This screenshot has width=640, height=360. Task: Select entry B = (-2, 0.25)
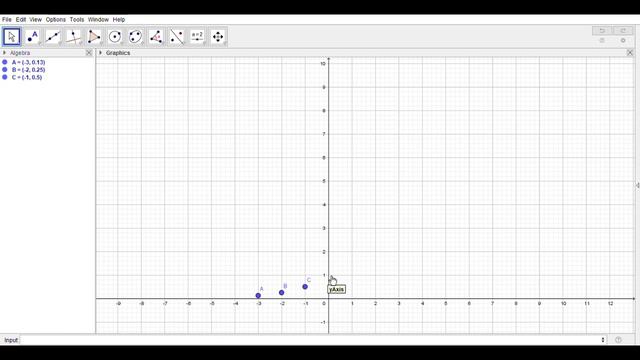29,70
